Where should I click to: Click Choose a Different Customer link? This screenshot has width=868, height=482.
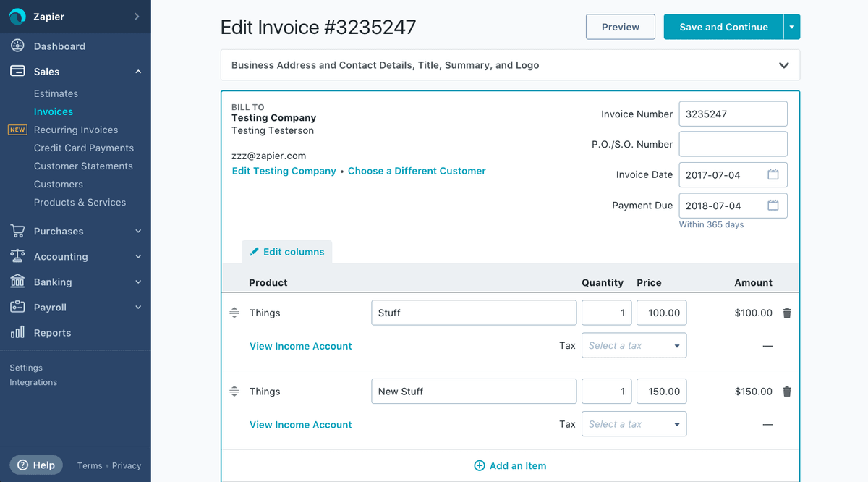point(417,171)
